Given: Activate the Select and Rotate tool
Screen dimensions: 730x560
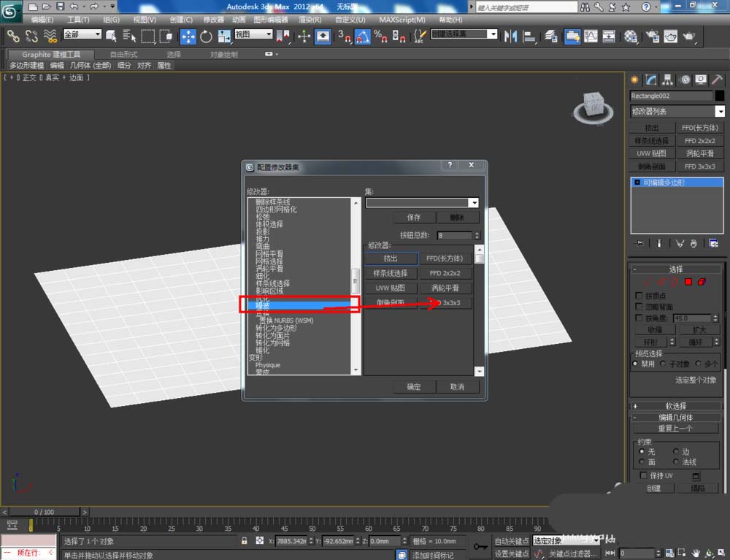Looking at the screenshot, I should click(206, 37).
